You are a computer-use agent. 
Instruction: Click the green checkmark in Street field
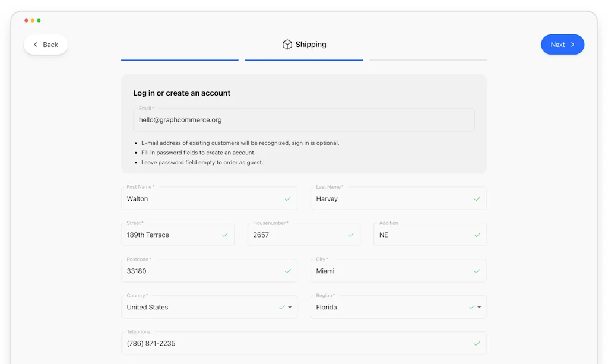[x=225, y=235]
